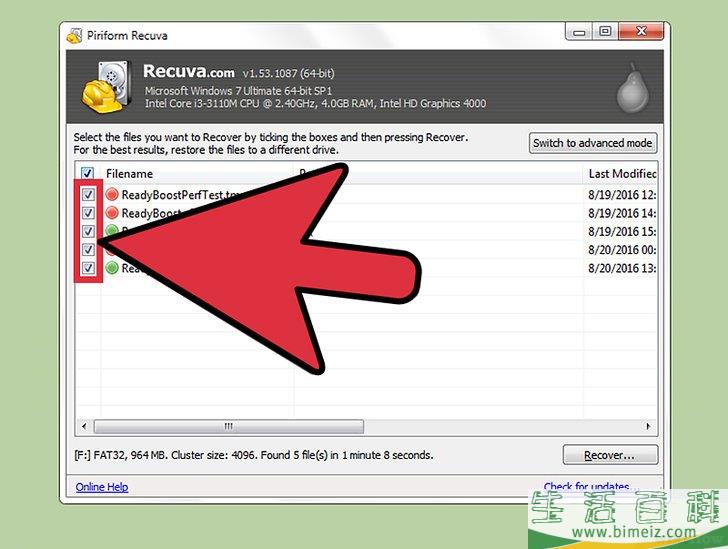The image size is (728, 549).
Task: Click red status dot of ReadyBoostPerfTest file
Action: [112, 195]
